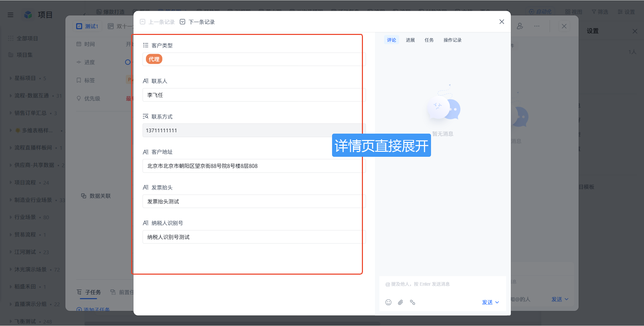Select 沐光演示场景 in the sidebar
The height and width of the screenshot is (326, 644).
tap(31, 269)
